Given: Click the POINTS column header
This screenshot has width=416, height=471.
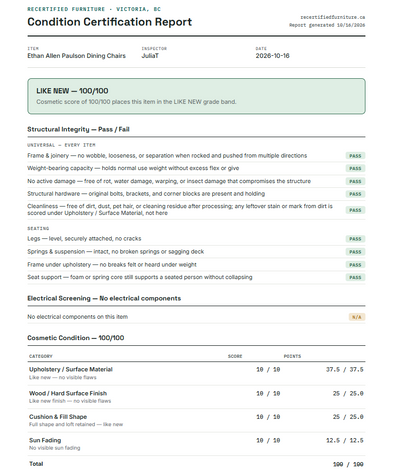Looking at the screenshot, I should [292, 356].
